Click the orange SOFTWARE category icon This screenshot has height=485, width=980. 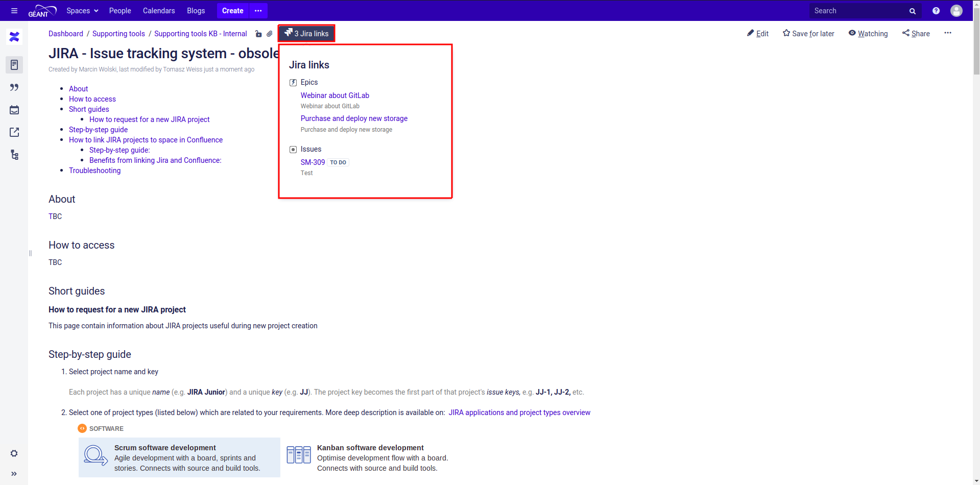point(82,428)
